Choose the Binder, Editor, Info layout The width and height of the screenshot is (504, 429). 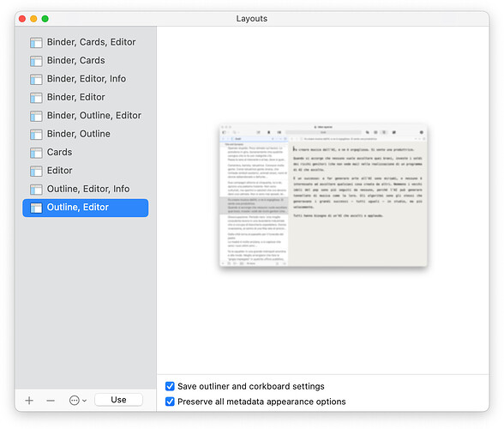(x=86, y=79)
